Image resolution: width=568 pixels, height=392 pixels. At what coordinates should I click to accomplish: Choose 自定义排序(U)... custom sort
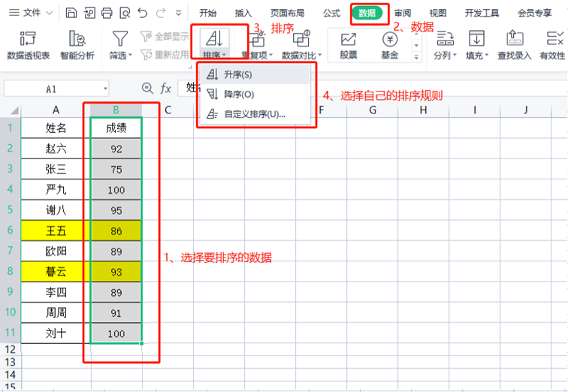pyautogui.click(x=255, y=114)
